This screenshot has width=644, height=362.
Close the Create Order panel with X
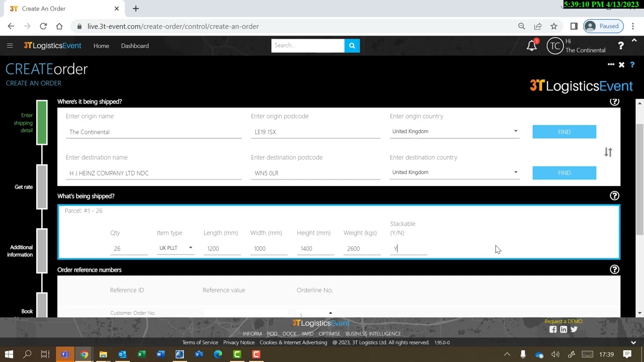(621, 65)
